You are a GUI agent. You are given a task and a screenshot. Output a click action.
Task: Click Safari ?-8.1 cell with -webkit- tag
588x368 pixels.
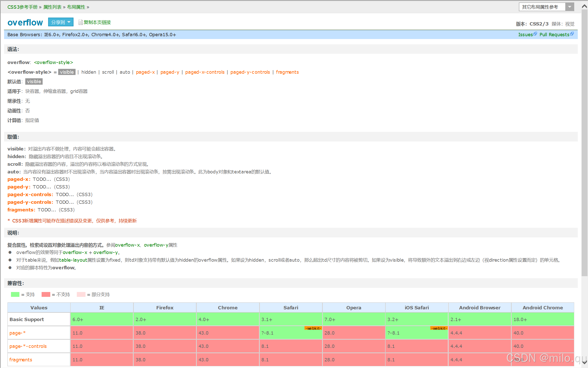291,333
